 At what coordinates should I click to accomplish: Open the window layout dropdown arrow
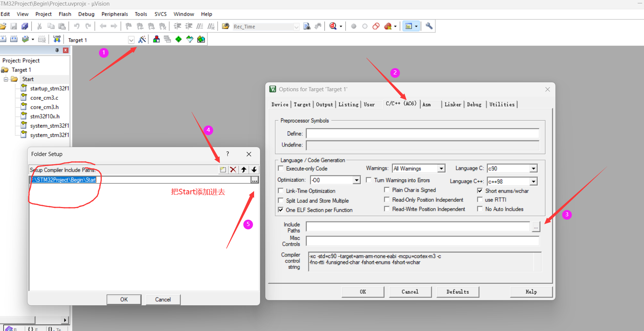416,26
